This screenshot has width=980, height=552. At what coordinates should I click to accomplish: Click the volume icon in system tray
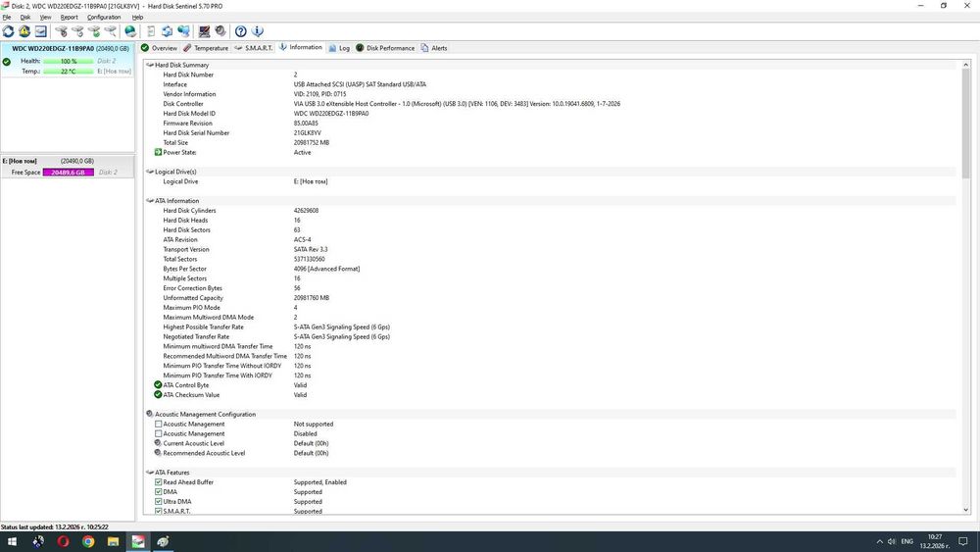(892, 541)
